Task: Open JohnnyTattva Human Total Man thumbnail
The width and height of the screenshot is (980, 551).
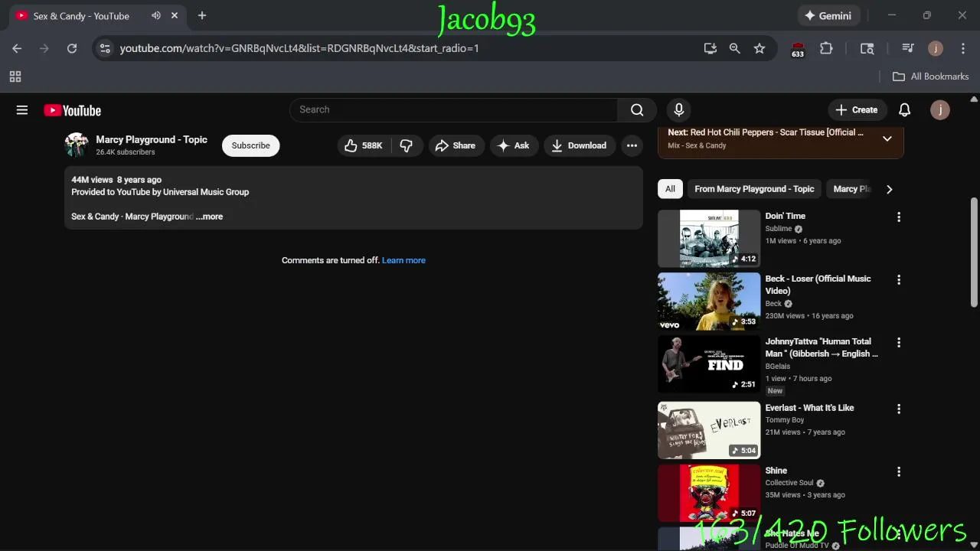Action: (709, 364)
